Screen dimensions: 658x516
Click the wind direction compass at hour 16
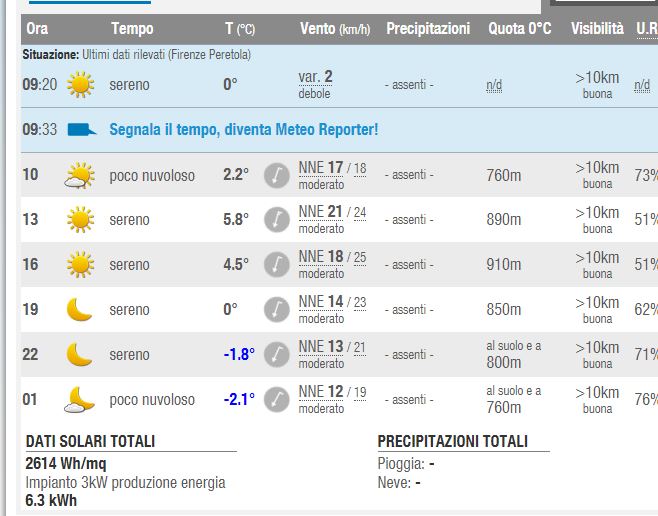pos(277,265)
